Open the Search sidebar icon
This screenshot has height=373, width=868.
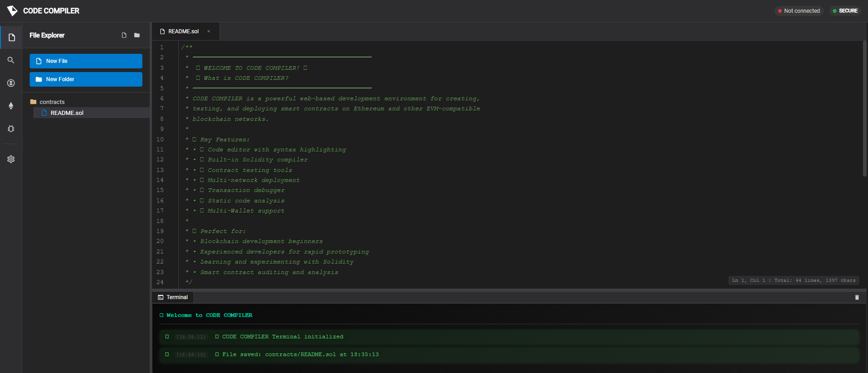[11, 60]
